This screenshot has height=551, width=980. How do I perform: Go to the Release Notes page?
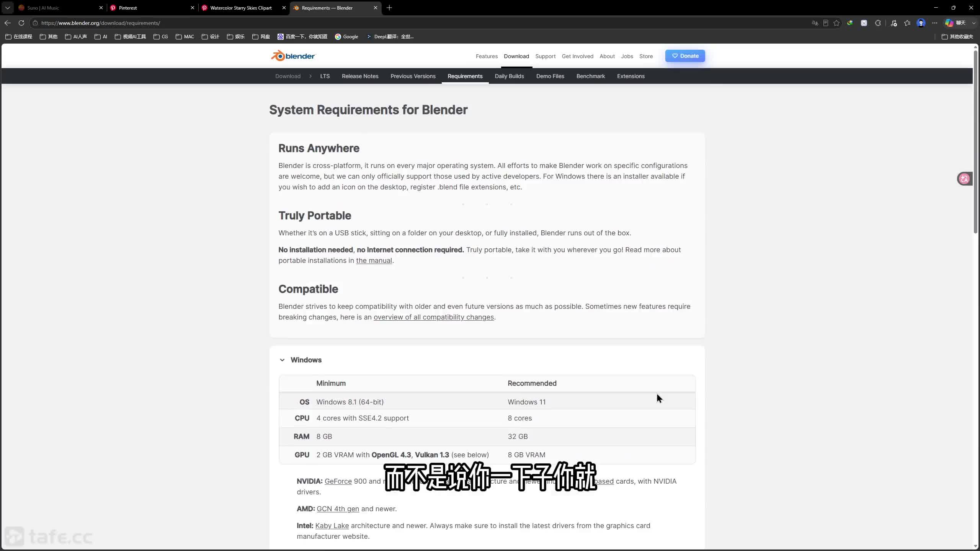click(x=360, y=76)
